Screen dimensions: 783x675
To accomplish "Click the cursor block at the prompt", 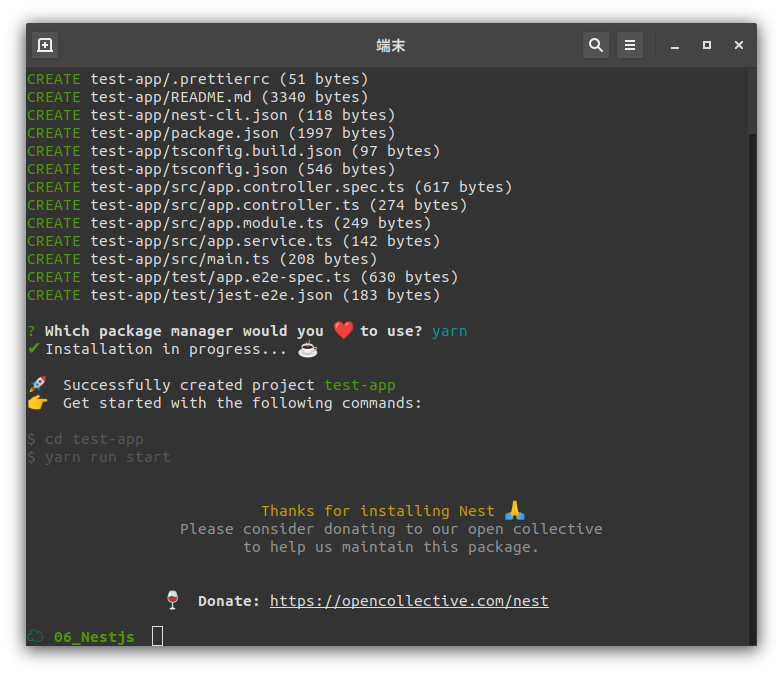I will tap(157, 636).
